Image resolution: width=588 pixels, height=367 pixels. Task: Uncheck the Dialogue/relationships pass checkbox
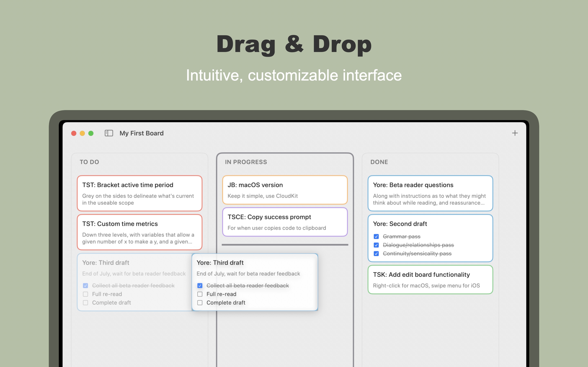(376, 245)
